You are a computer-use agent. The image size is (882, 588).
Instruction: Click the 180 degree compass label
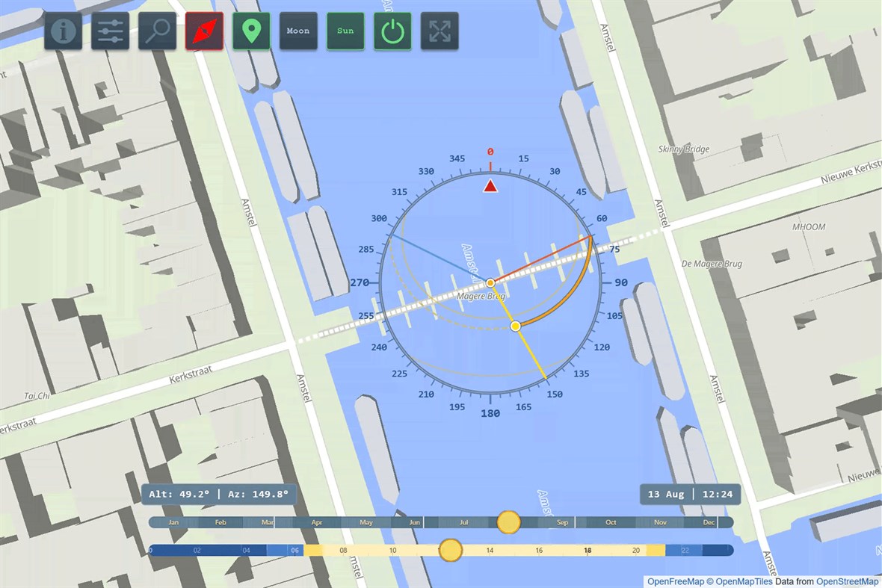point(490,413)
